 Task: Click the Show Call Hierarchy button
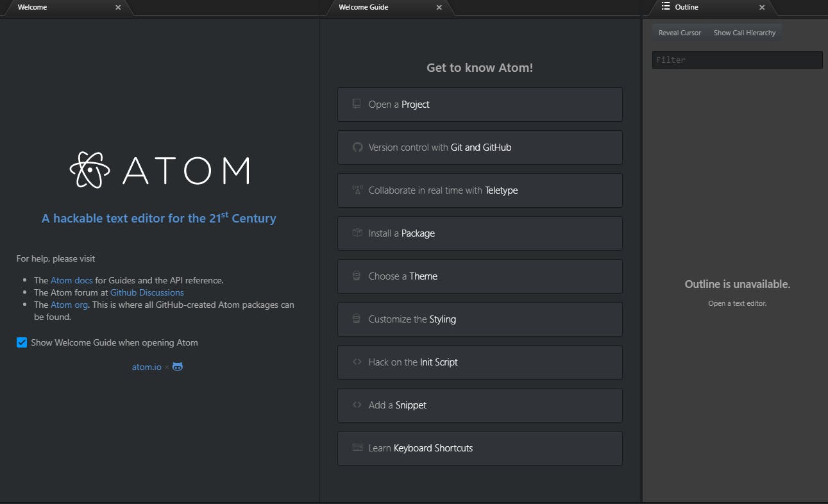[745, 33]
